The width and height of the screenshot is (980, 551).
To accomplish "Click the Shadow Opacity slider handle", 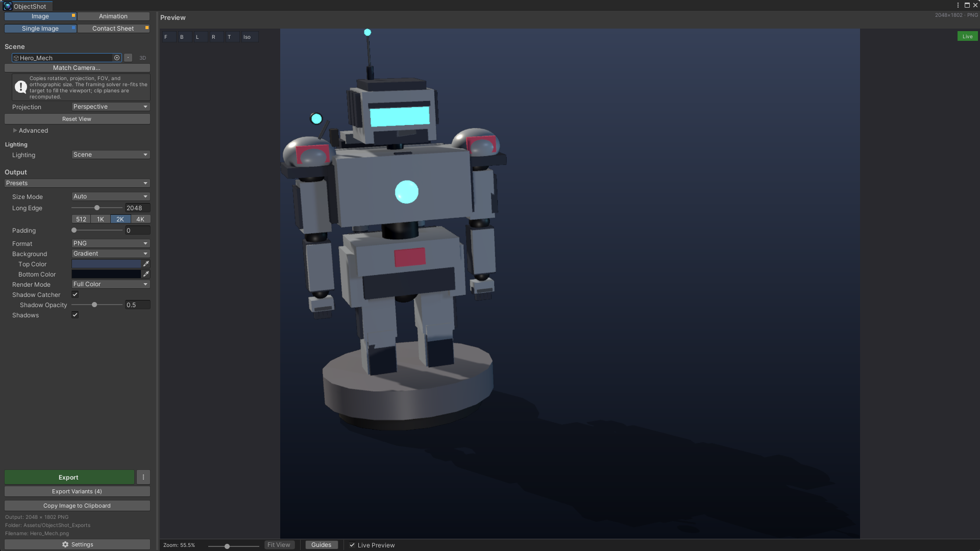I will point(94,305).
